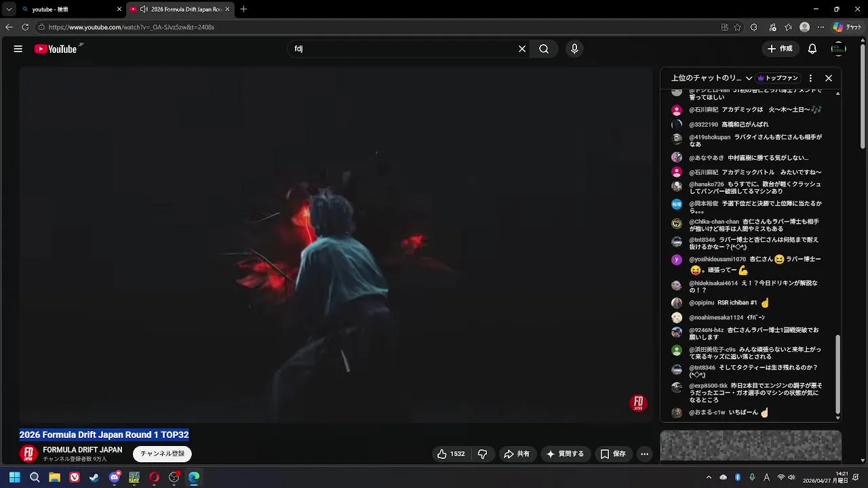Open browser extensions puzzle icon
This screenshot has height=488, width=868.
point(753,27)
